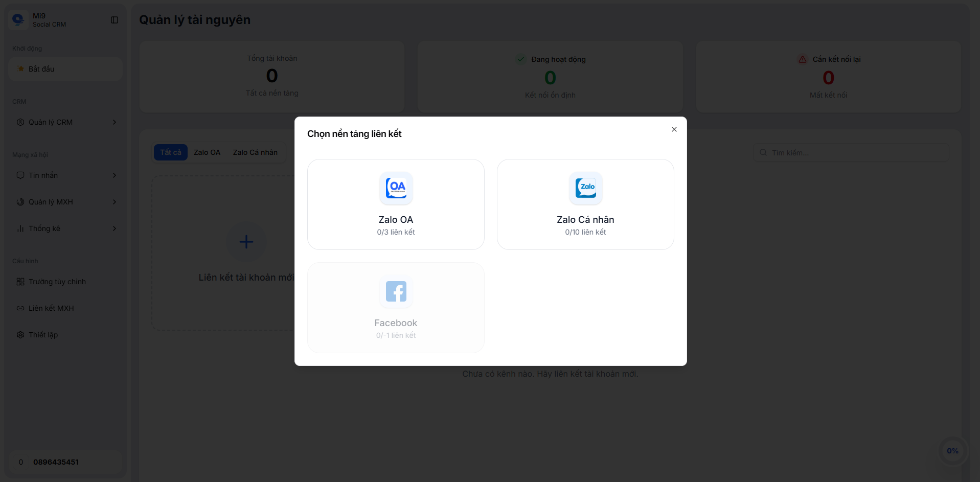Expand the Thống kê chevron
Viewport: 980px width, 482px height.
115,228
